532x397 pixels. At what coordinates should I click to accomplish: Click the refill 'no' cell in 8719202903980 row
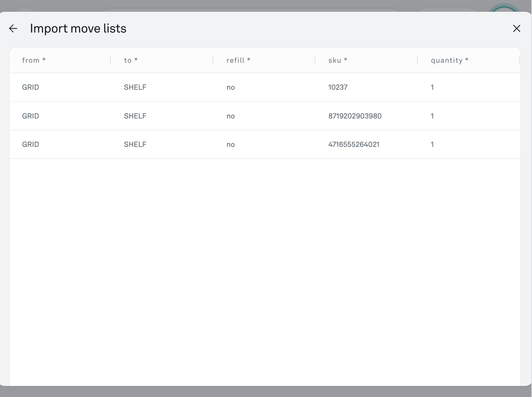point(231,116)
